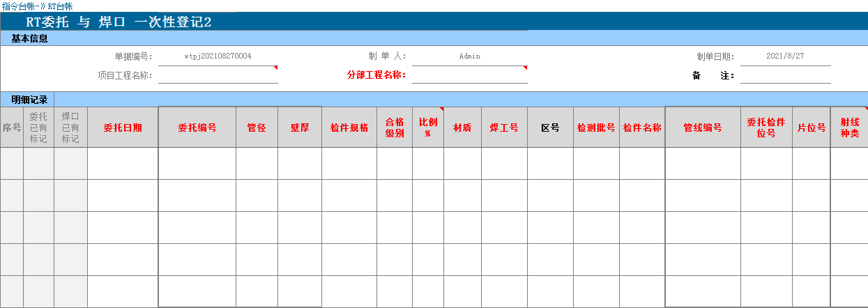Viewport: 868px width, 308px height.
Task: Click the empty 项目工程名称 input field
Action: click(218, 75)
